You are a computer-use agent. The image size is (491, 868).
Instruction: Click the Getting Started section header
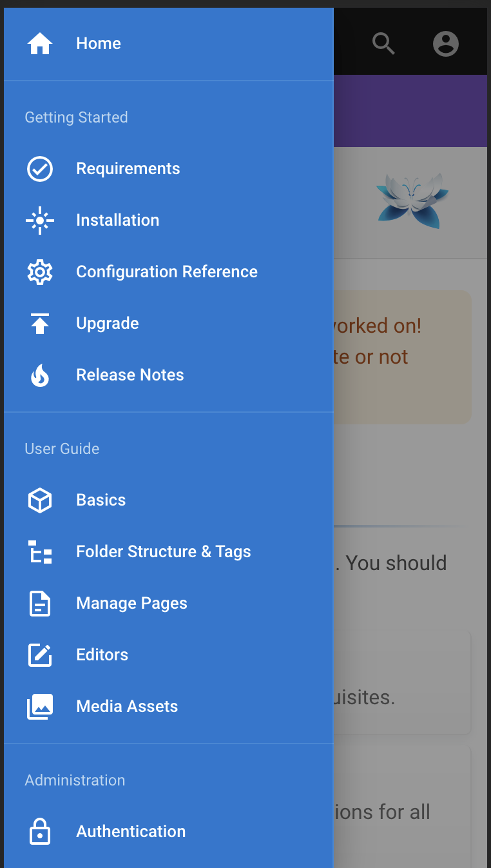point(76,117)
